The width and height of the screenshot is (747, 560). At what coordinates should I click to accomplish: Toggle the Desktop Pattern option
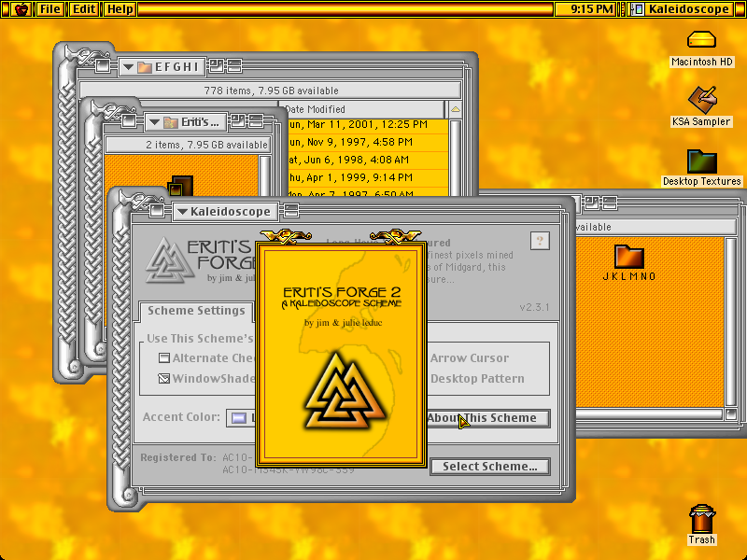[477, 379]
